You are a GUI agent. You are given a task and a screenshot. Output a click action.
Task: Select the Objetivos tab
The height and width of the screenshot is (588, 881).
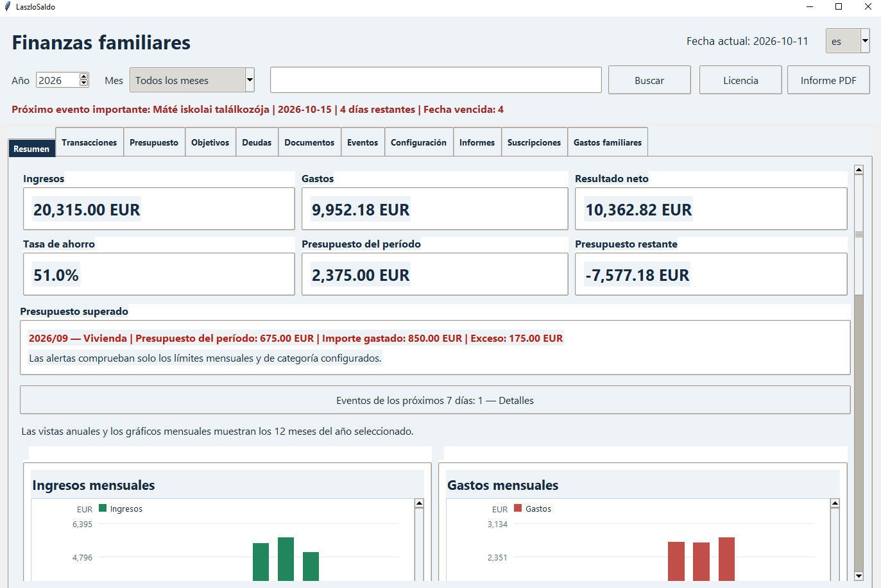[x=210, y=142]
